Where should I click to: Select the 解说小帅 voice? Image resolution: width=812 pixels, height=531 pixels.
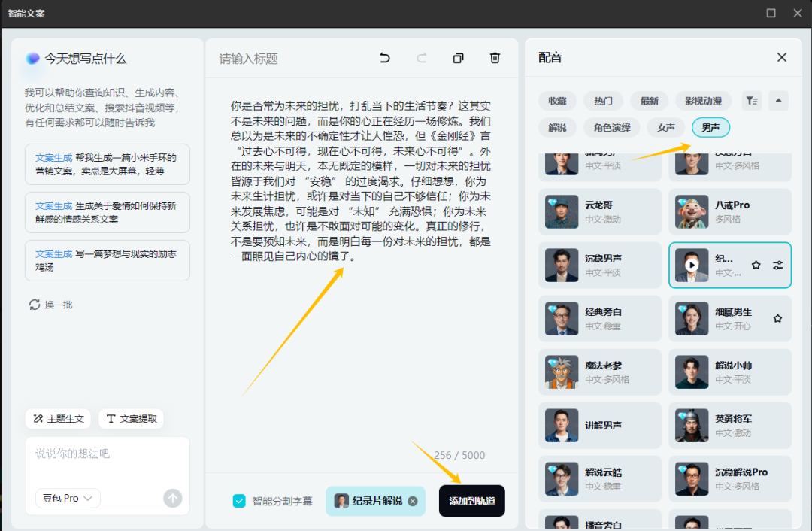point(730,372)
